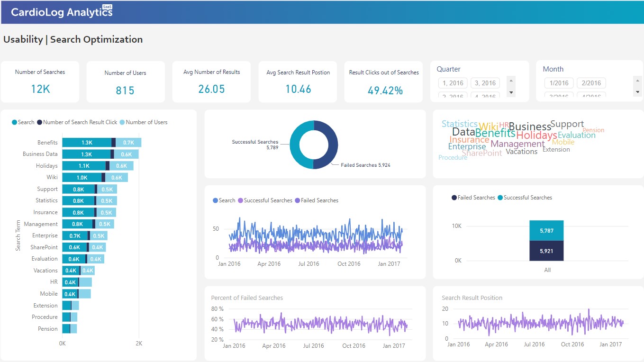Click the Management row label in bar chart
This screenshot has width=644, height=362.
pyautogui.click(x=41, y=224)
